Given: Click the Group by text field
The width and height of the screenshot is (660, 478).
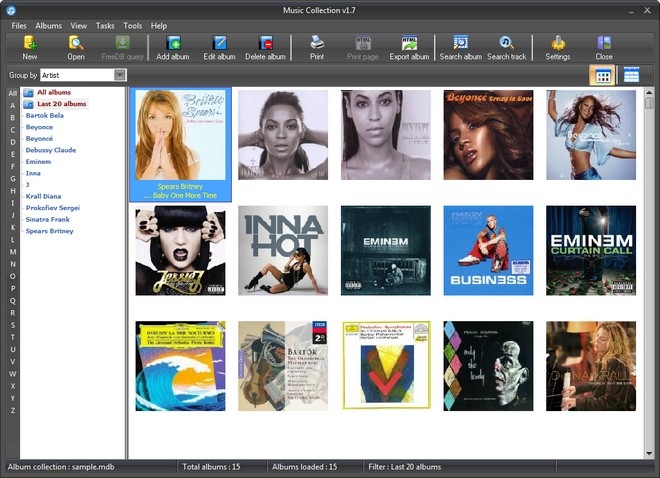Looking at the screenshot, I should pos(77,75).
